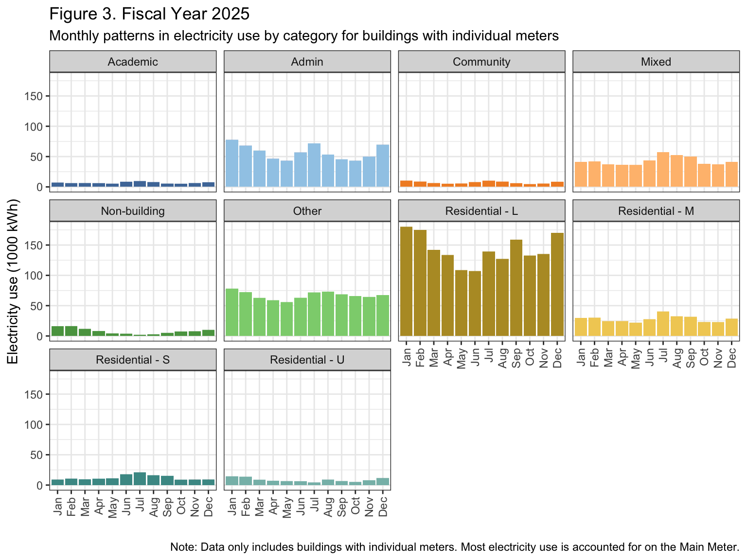This screenshot has width=747, height=560.
Task: Click the Non-building facet label
Action: click(133, 211)
